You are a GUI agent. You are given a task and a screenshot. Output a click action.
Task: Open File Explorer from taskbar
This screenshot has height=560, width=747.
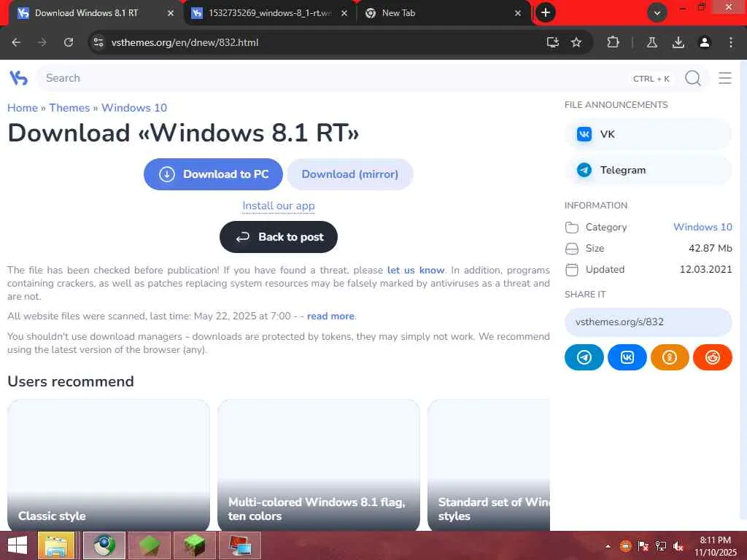coord(56,545)
